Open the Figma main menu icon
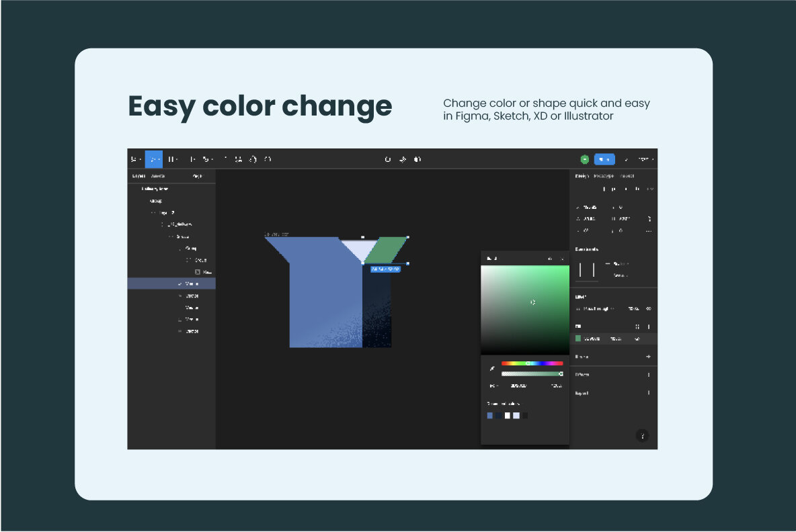The image size is (796, 532). point(134,159)
